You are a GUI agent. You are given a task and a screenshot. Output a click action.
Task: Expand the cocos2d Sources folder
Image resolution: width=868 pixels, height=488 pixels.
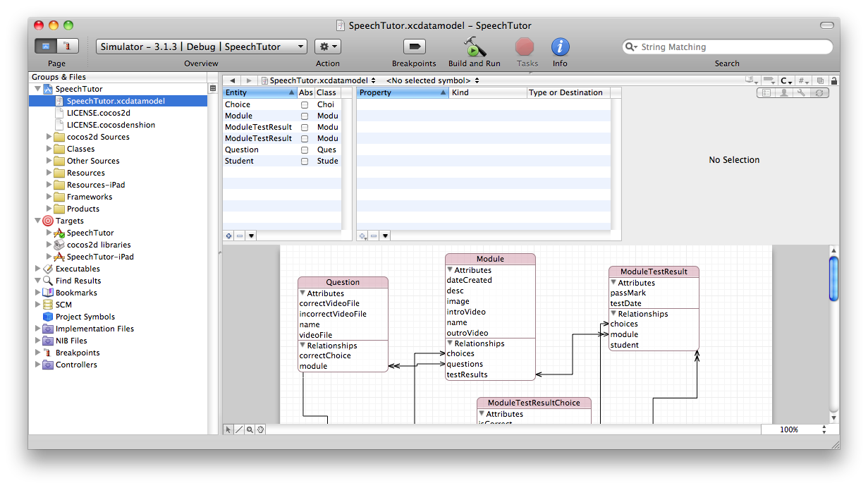click(49, 137)
